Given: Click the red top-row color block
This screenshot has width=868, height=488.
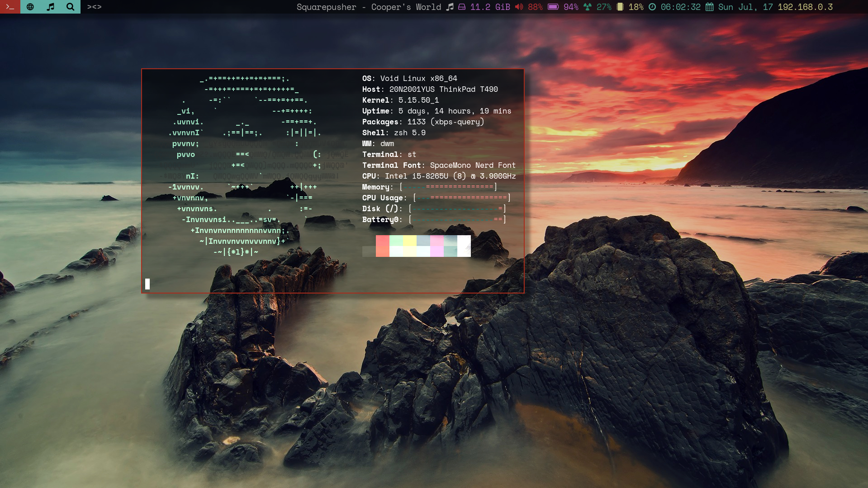Looking at the screenshot, I should (x=383, y=241).
